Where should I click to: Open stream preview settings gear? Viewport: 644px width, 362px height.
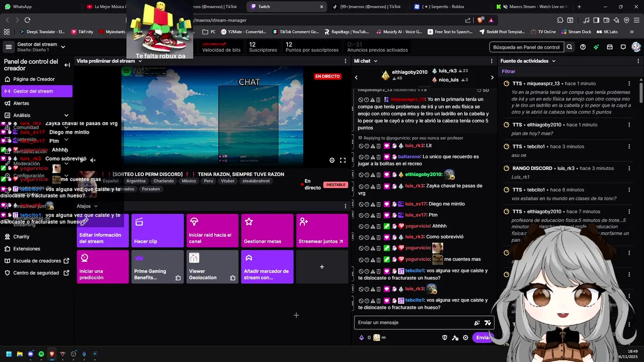[x=332, y=160]
